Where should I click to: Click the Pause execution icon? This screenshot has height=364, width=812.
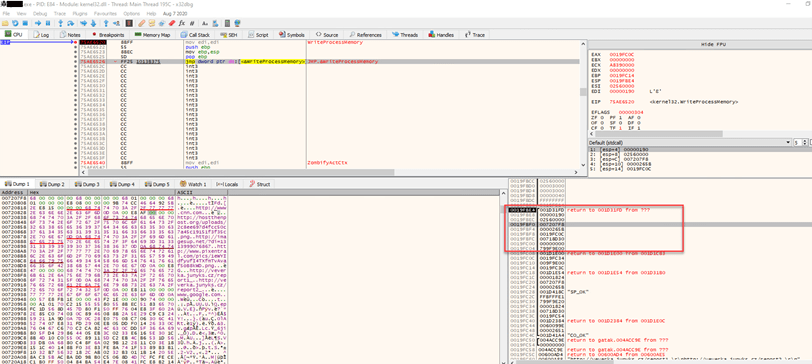tap(48, 23)
